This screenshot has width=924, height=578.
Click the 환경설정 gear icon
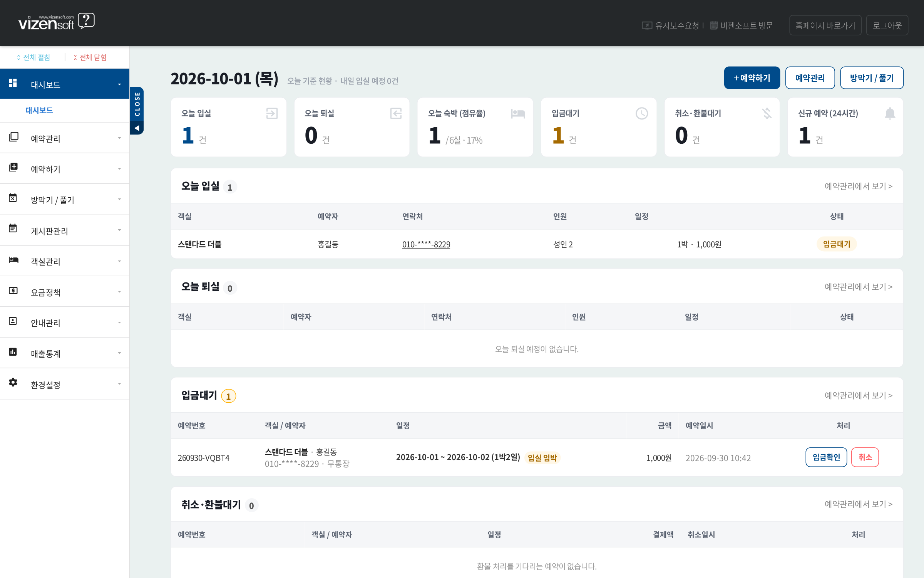[x=13, y=382]
